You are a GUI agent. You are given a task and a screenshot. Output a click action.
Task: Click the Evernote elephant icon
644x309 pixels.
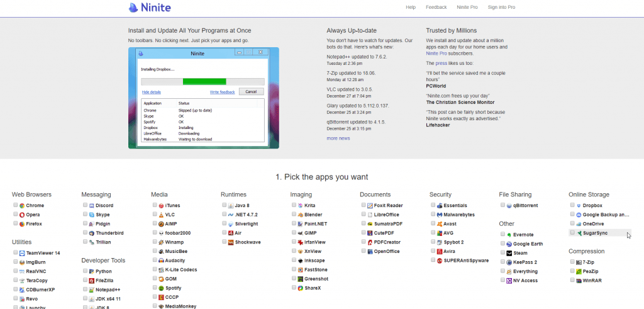(509, 235)
